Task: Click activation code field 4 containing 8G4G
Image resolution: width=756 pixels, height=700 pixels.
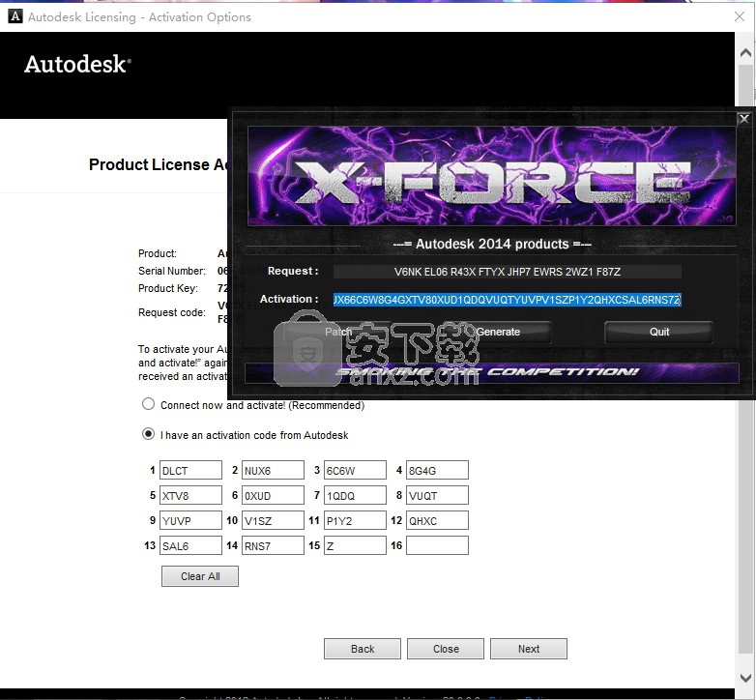Action: pos(437,470)
